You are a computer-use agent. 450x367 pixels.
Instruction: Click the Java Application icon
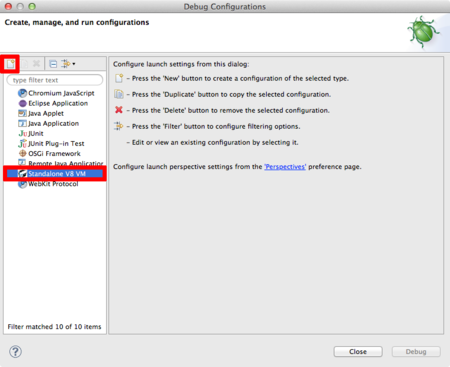coord(22,123)
